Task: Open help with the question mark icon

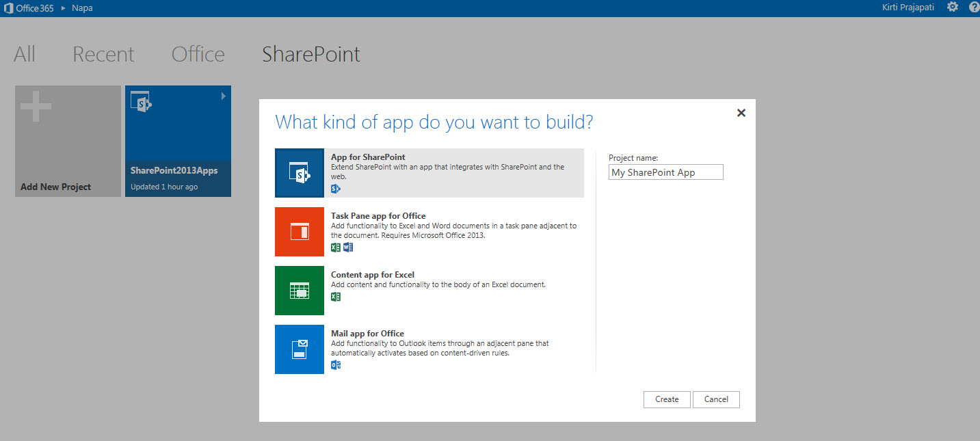Action: pos(974,8)
